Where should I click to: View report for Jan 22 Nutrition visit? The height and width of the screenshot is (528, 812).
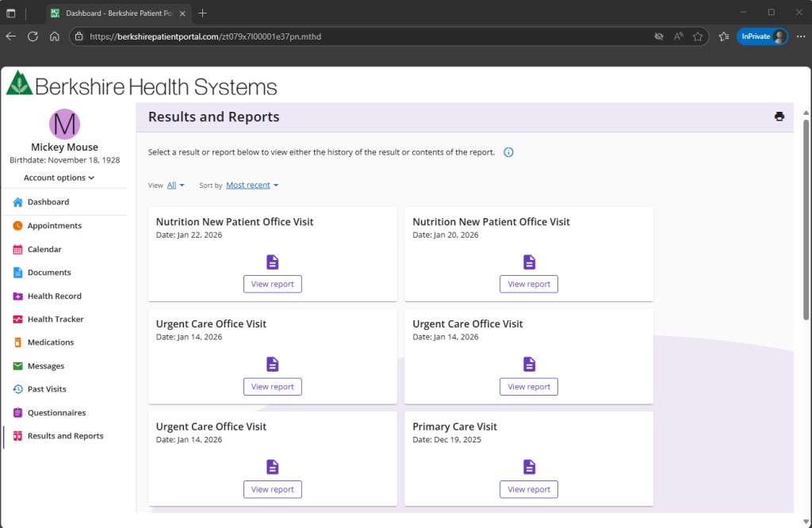272,285
